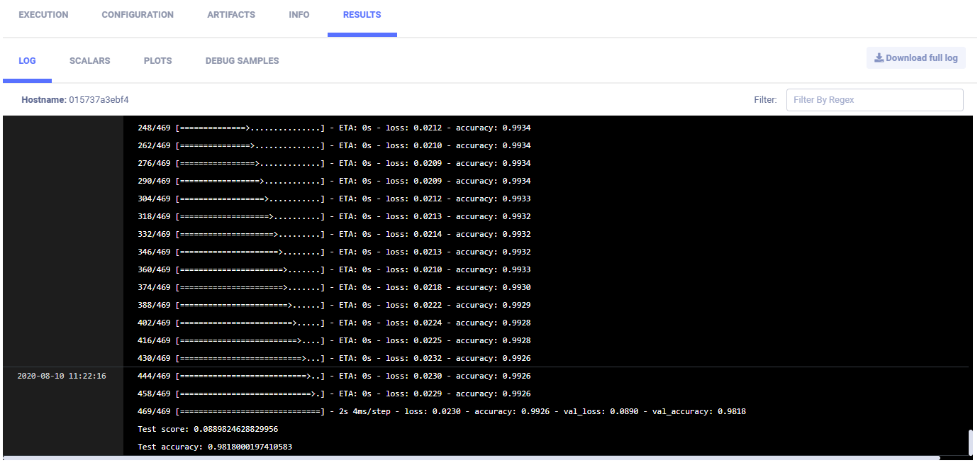Click the download icon beside Download full log
Image resolution: width=980 pixels, height=463 pixels.
879,58
